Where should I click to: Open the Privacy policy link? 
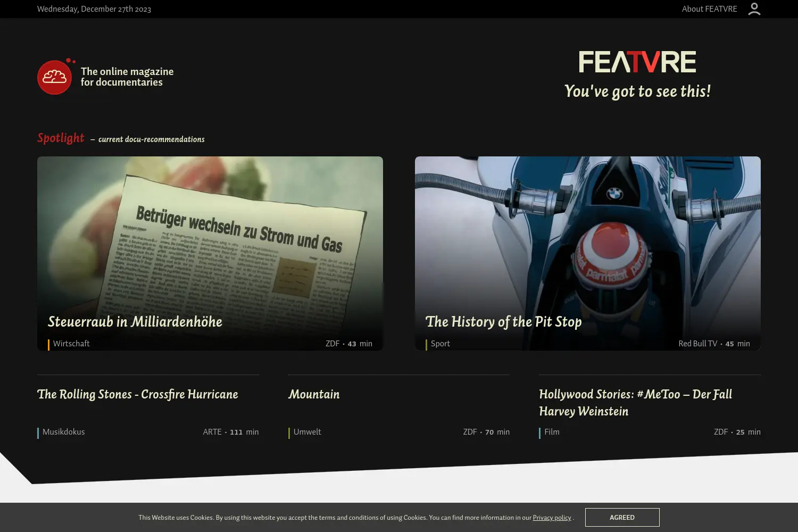pyautogui.click(x=552, y=518)
